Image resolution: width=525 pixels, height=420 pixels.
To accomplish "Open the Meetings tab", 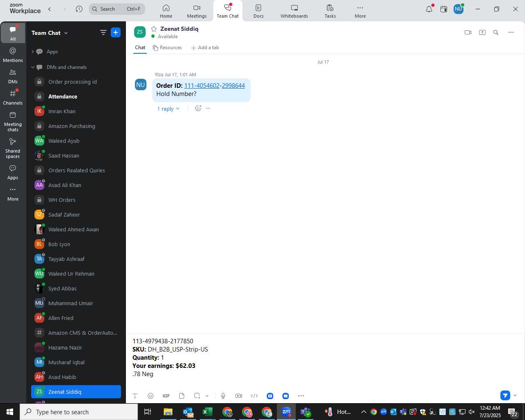I will (x=197, y=11).
